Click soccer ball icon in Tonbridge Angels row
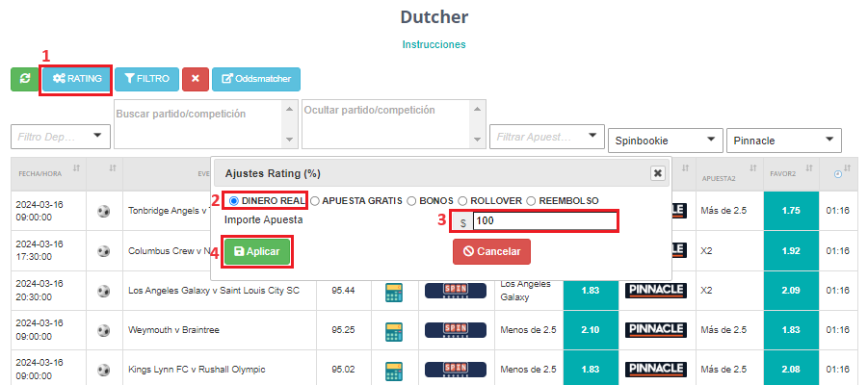 [x=103, y=212]
